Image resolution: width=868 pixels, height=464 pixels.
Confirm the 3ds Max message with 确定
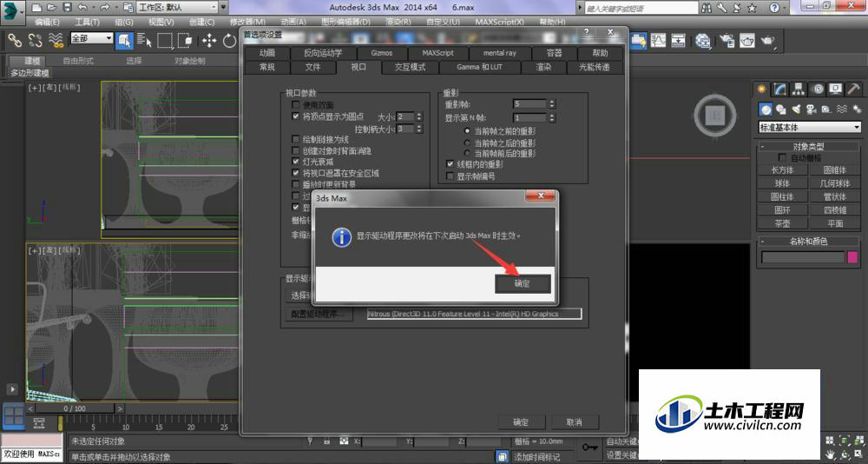coord(522,283)
